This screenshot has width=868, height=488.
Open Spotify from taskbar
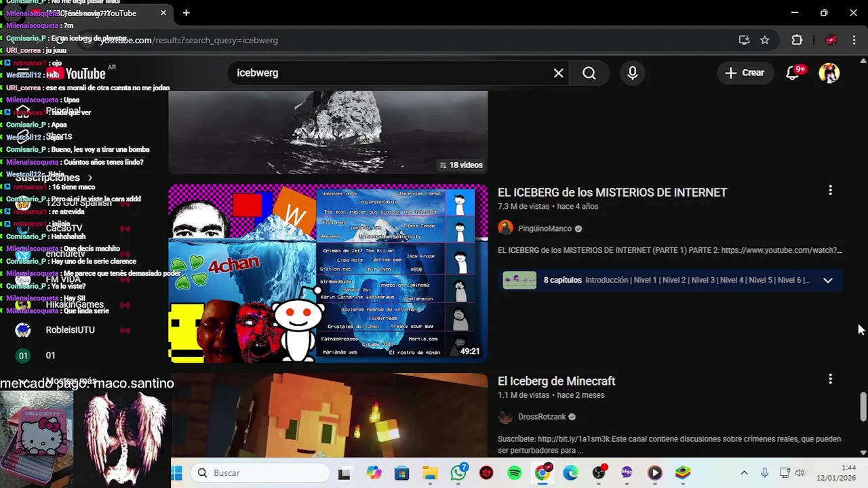(515, 473)
